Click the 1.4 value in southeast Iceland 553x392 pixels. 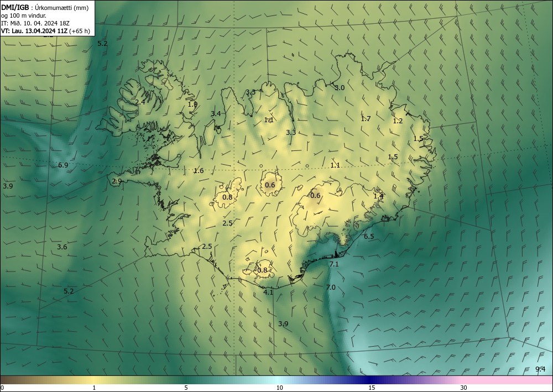pyautogui.click(x=378, y=196)
